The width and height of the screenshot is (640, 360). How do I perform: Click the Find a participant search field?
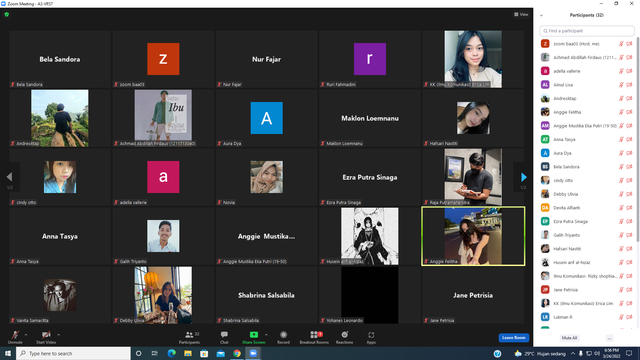(587, 31)
